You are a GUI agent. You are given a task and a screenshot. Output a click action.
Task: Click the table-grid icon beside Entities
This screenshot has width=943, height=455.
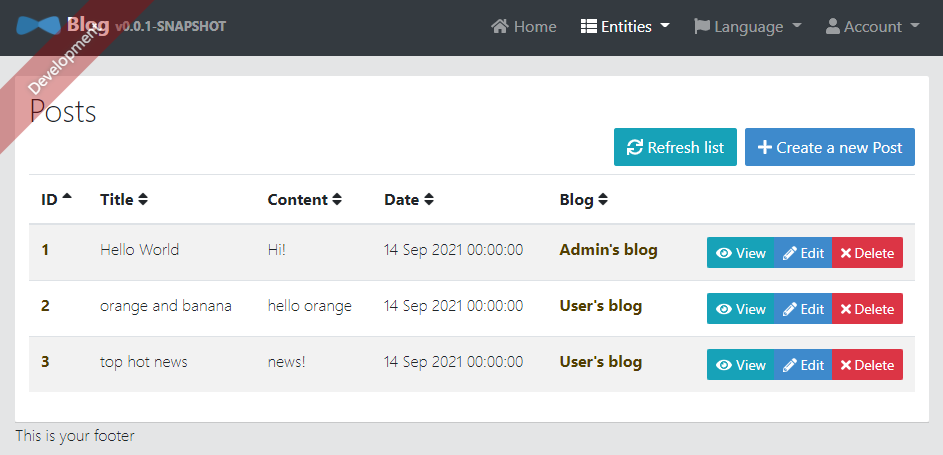pos(589,26)
